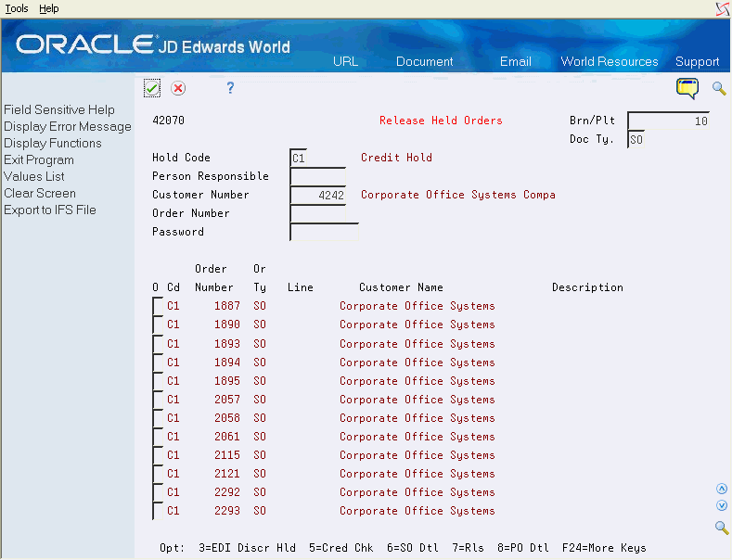Focus the Password input field
732x560 pixels.
[325, 232]
